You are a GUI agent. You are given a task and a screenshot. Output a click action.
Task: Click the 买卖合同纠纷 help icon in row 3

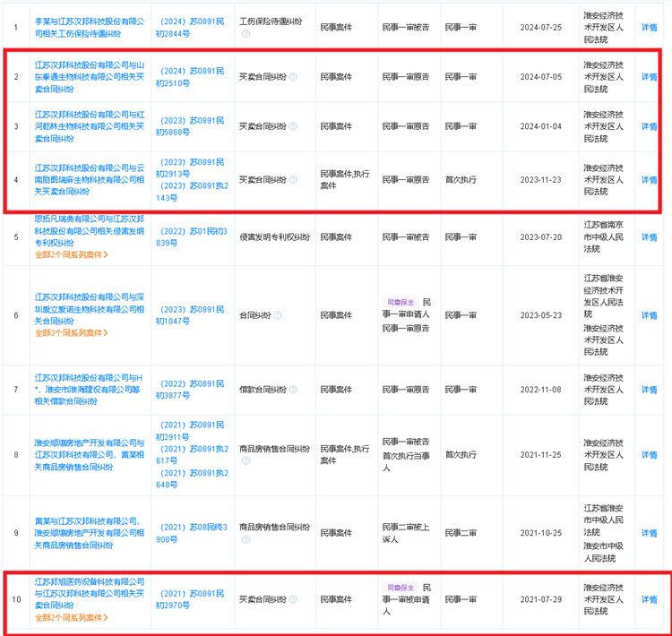pyautogui.click(x=293, y=126)
